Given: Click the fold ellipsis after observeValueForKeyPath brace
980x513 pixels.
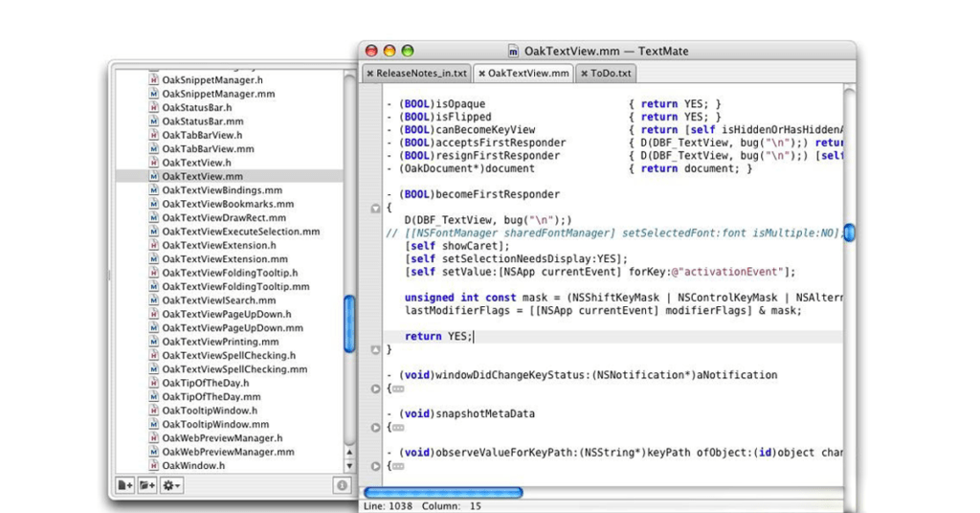Looking at the screenshot, I should 398,466.
